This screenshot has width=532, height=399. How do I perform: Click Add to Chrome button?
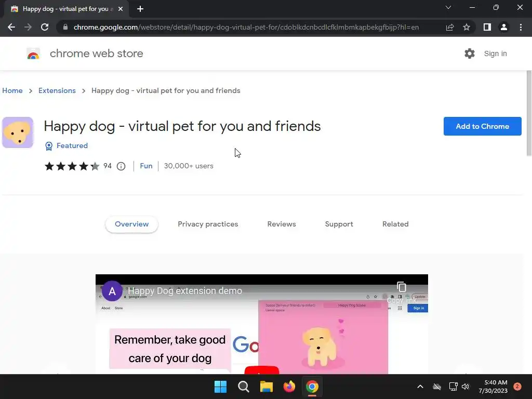(x=483, y=126)
